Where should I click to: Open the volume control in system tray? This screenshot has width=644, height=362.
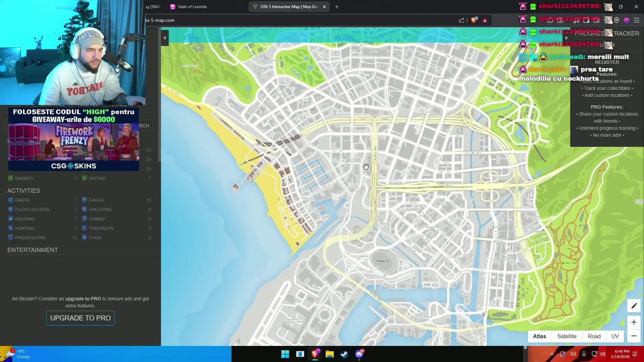click(x=603, y=354)
